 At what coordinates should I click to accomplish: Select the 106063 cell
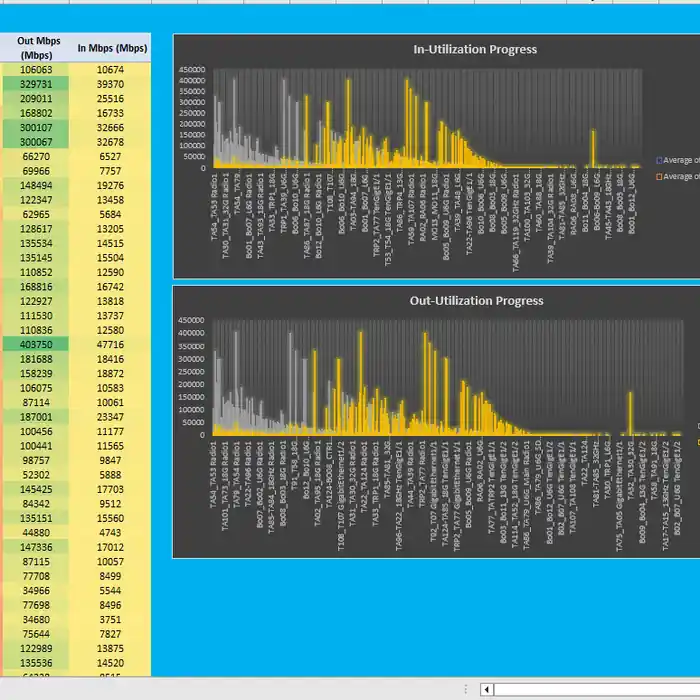point(36,70)
